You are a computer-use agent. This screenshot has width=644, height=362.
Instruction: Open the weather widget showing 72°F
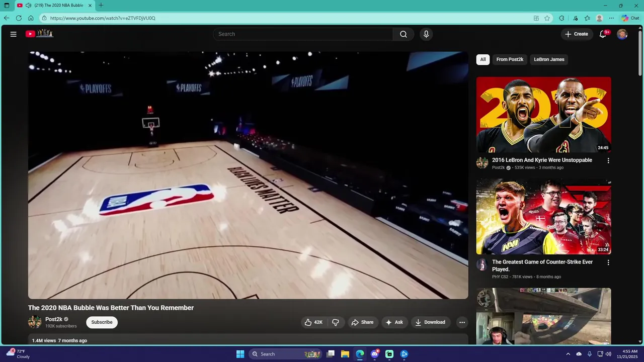18,354
